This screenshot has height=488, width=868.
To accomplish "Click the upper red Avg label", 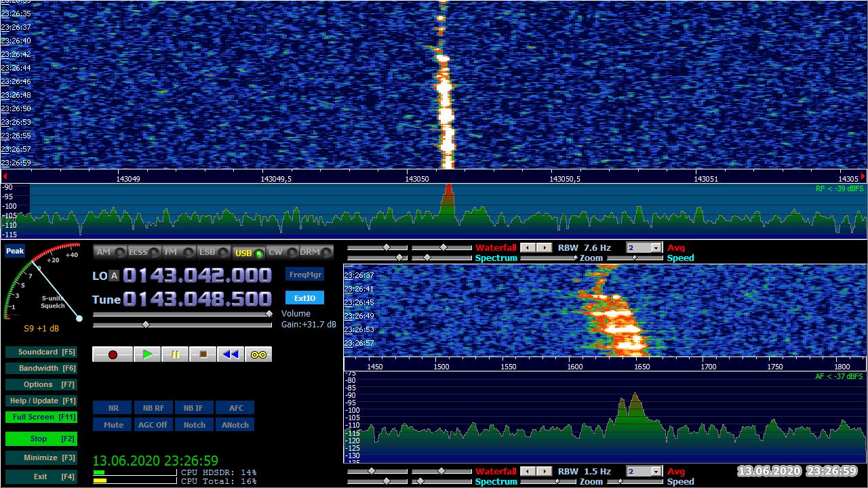I will point(676,248).
